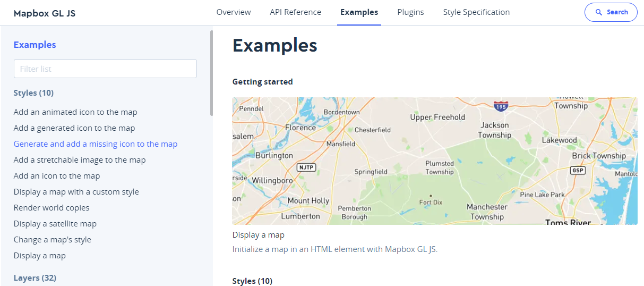Focus the Filter list input field
644x286 pixels.
point(105,69)
